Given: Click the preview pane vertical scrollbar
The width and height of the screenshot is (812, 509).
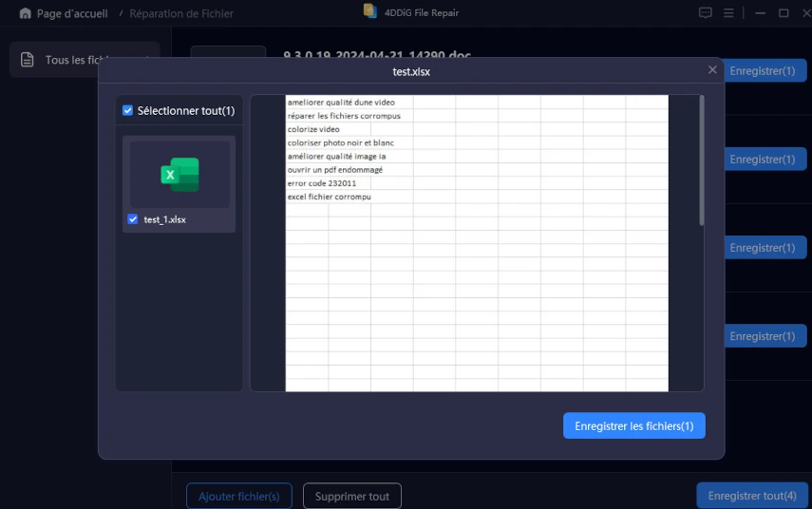Looking at the screenshot, I should click(x=702, y=161).
